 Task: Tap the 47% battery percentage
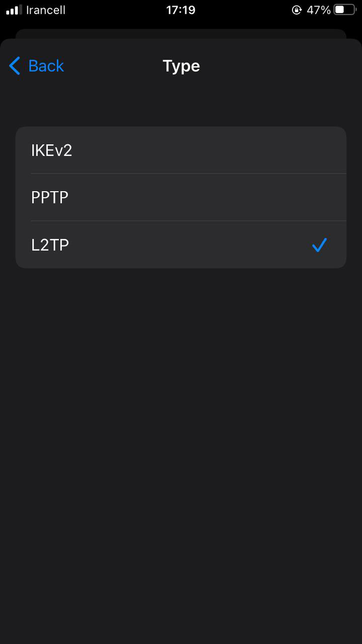coord(319,10)
